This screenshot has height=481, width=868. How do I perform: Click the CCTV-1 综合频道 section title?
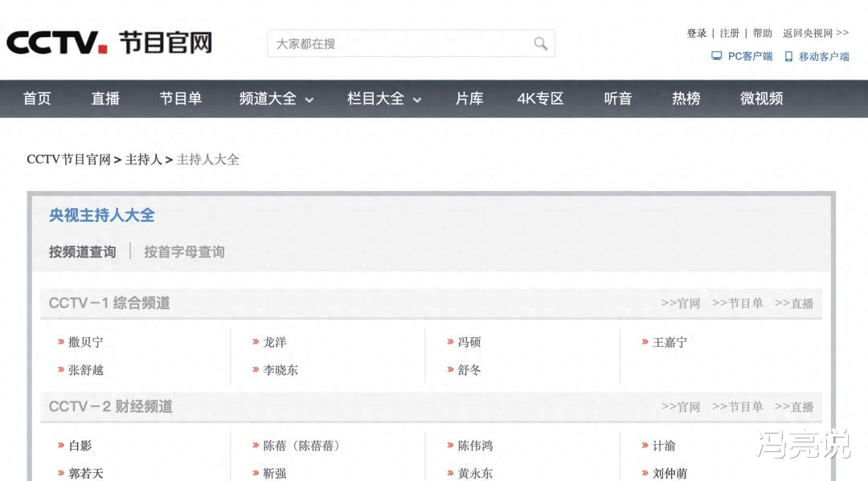[x=109, y=303]
